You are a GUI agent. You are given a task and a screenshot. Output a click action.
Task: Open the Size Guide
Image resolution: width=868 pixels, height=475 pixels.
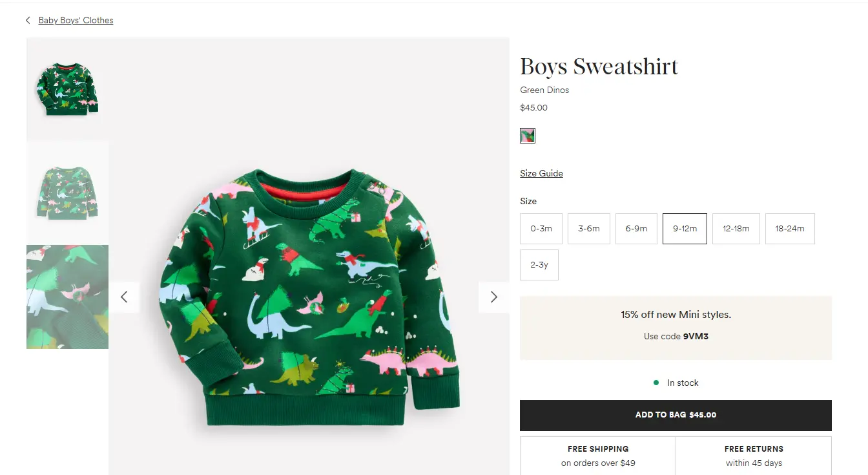pos(541,173)
